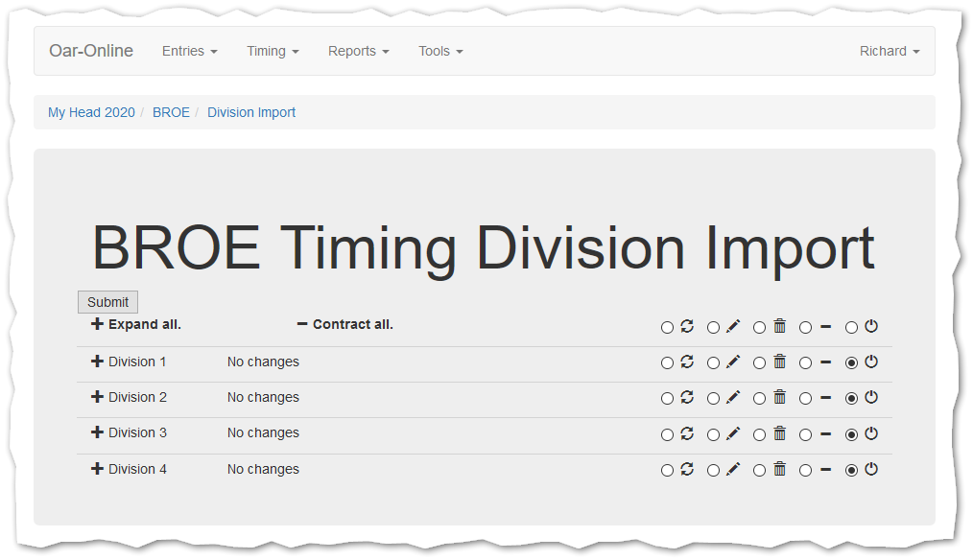
Task: Open the Richard user dropdown
Action: tap(890, 51)
